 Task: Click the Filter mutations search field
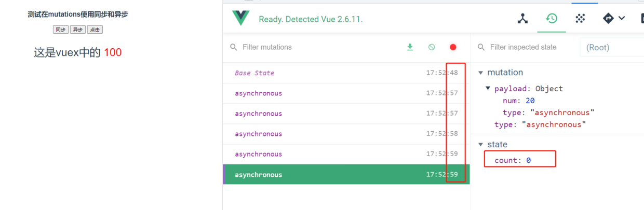[312, 47]
